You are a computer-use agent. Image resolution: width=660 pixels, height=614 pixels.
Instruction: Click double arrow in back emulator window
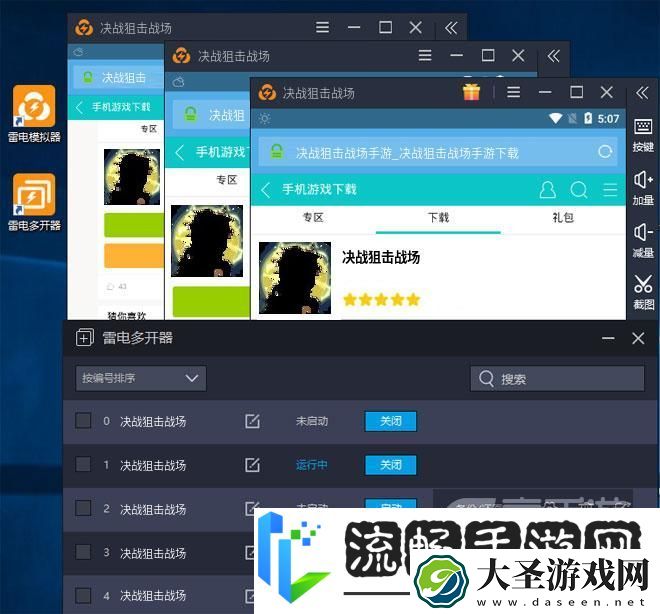451,28
